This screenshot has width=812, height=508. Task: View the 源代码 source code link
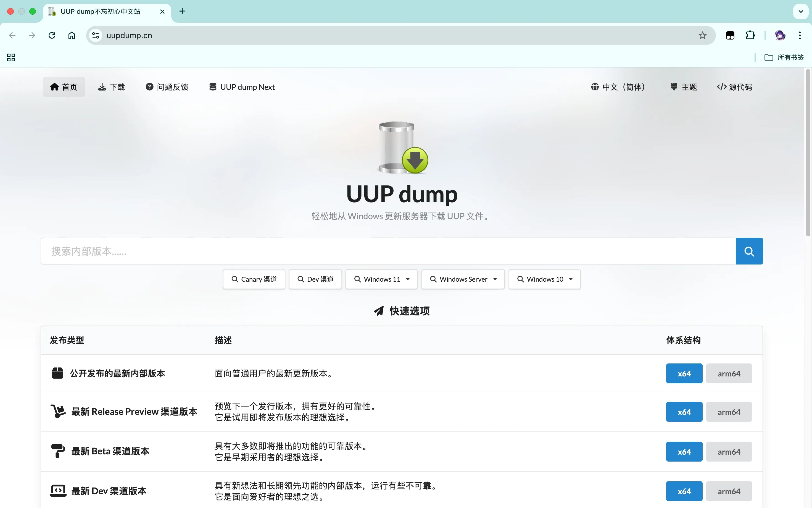click(x=734, y=87)
